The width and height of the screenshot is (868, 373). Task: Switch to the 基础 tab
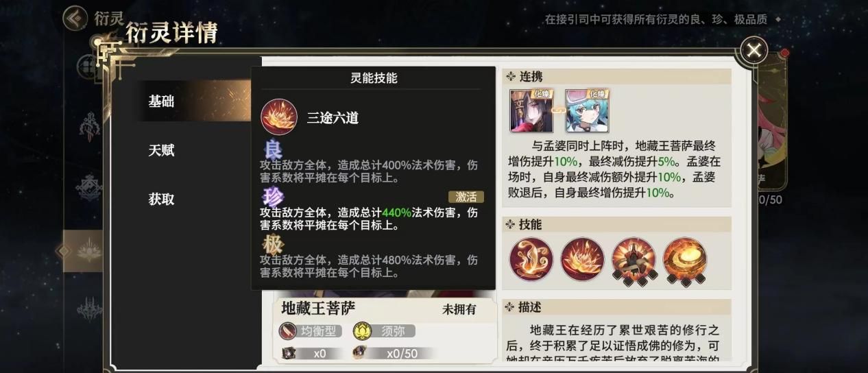pyautogui.click(x=161, y=101)
